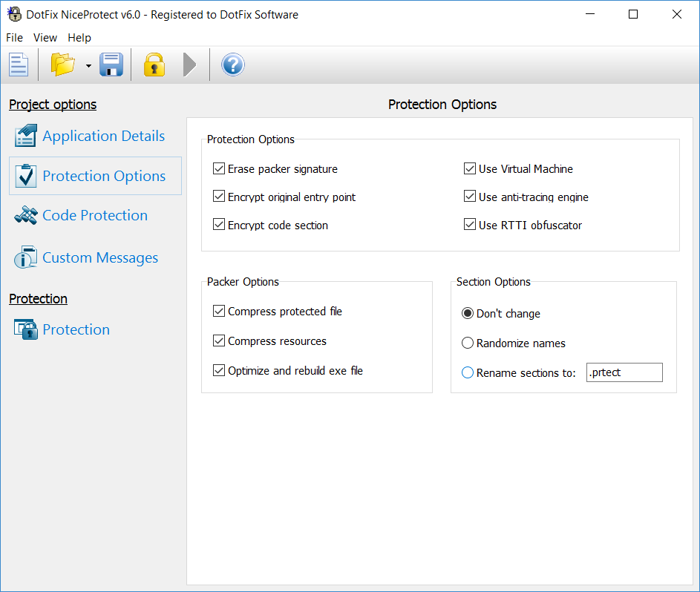Click the gray Run arrow icon

pyautogui.click(x=190, y=65)
